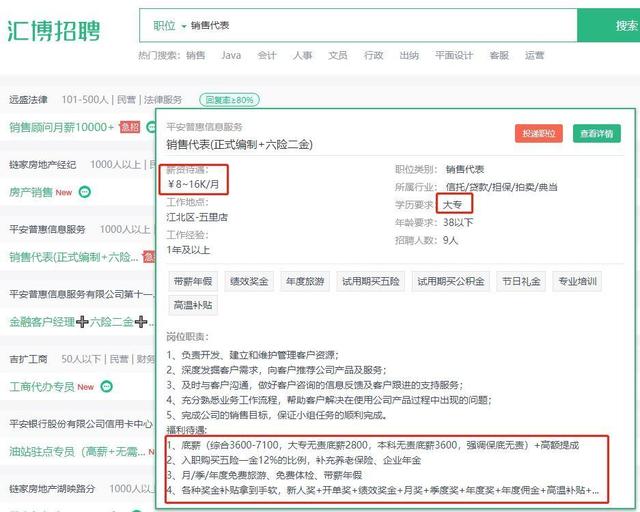
Task: Click benefit tag 高温补贴
Action: point(193,305)
